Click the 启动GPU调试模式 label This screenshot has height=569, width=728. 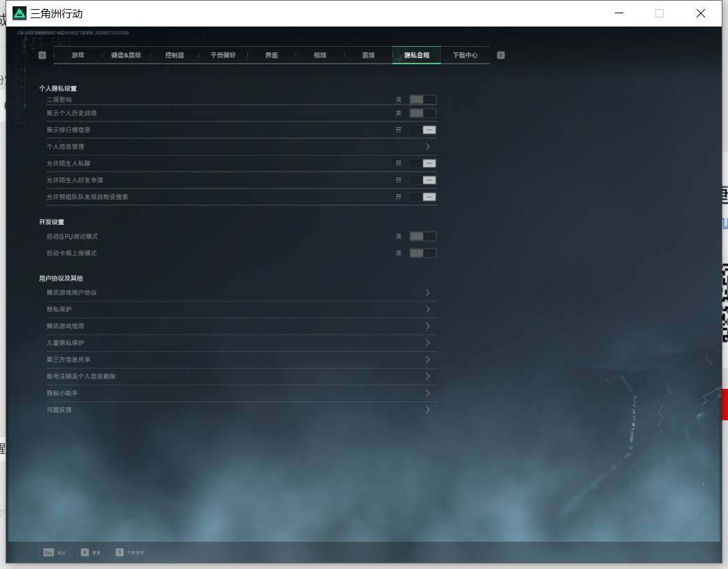pos(72,236)
